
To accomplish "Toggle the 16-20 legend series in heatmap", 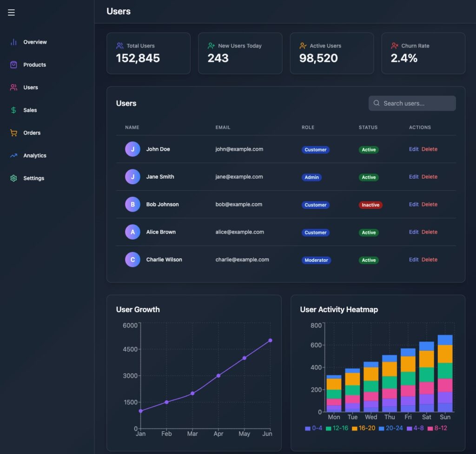I will 363,428.
